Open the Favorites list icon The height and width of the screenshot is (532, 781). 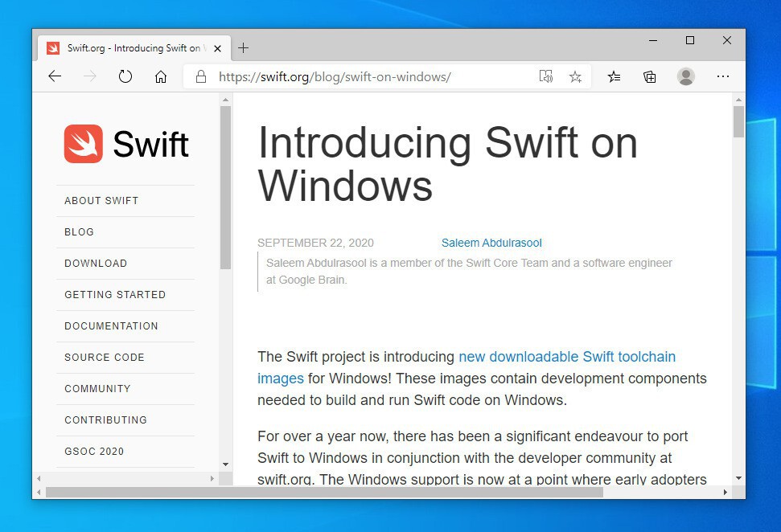(615, 76)
